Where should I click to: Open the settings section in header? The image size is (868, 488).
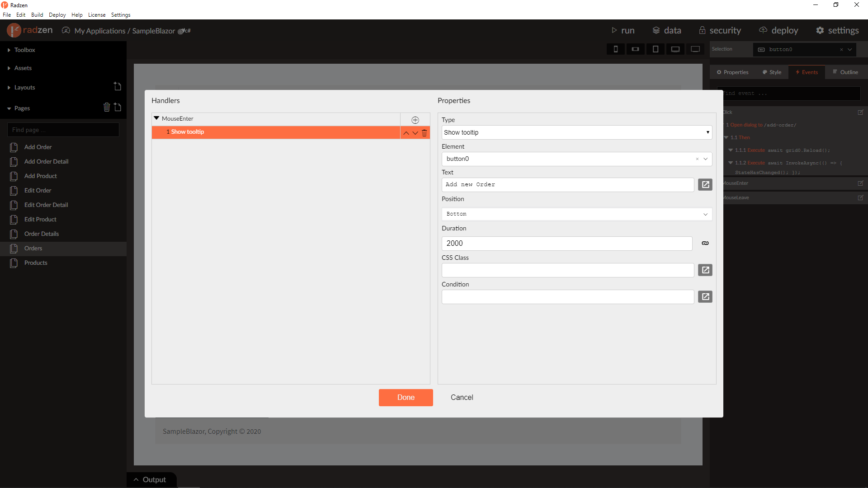pos(837,30)
